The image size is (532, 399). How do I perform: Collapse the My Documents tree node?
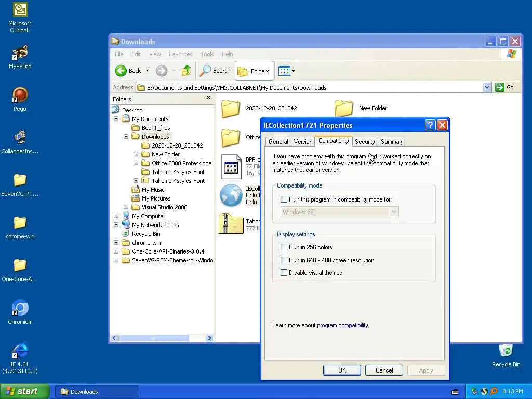point(116,119)
